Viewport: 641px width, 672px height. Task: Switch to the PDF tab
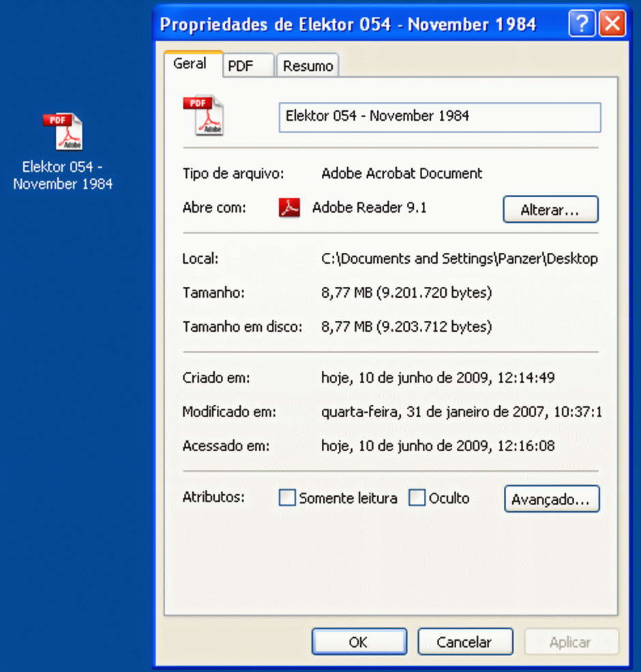[248, 65]
